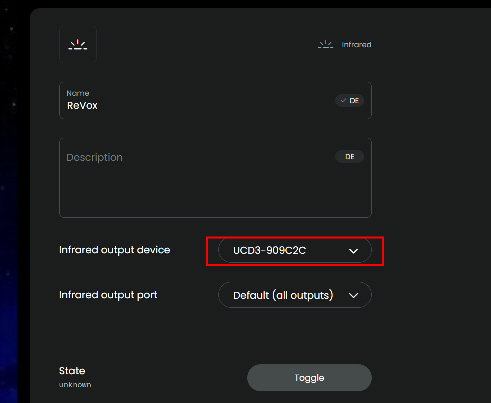The width and height of the screenshot is (491, 403).
Task: Click the 'unknown' state value text
Action: [x=75, y=385]
